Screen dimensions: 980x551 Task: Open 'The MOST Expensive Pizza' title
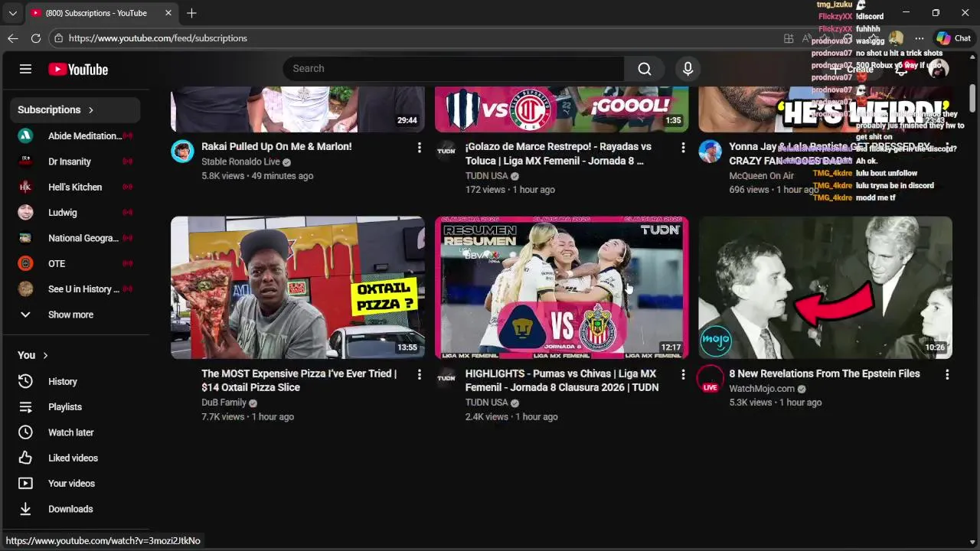299,380
